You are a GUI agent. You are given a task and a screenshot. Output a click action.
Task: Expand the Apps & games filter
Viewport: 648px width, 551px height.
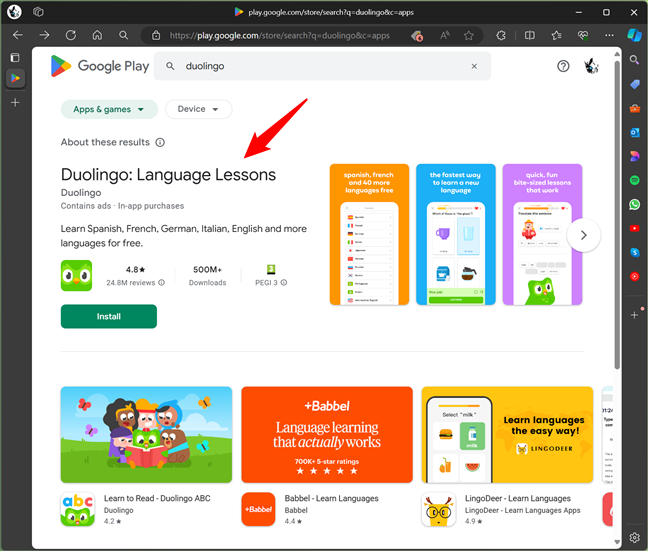[x=109, y=109]
